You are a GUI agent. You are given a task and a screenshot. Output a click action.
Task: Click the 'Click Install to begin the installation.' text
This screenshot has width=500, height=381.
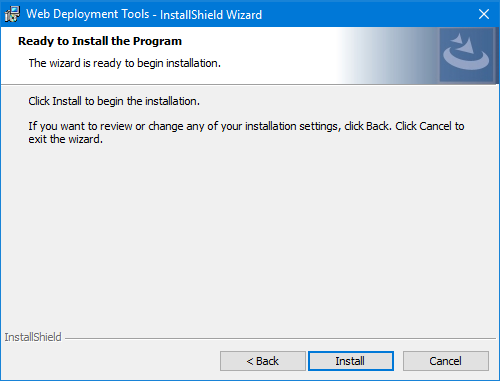[114, 101]
